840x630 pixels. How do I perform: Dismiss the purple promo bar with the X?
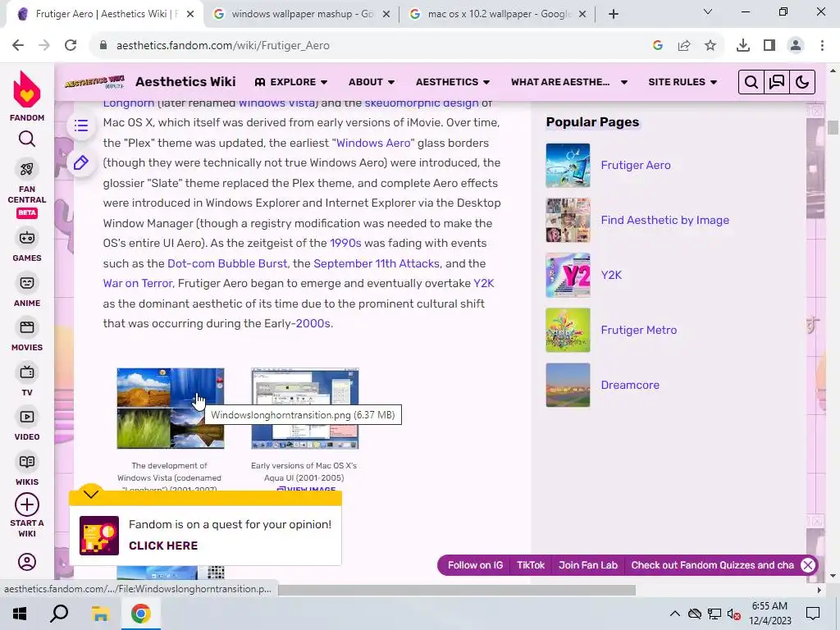(808, 565)
